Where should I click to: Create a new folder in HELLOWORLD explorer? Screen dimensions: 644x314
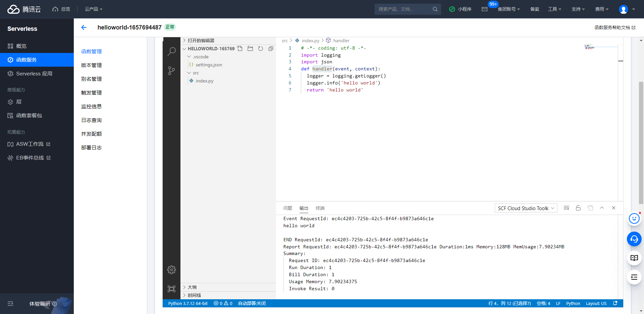pyautogui.click(x=250, y=49)
